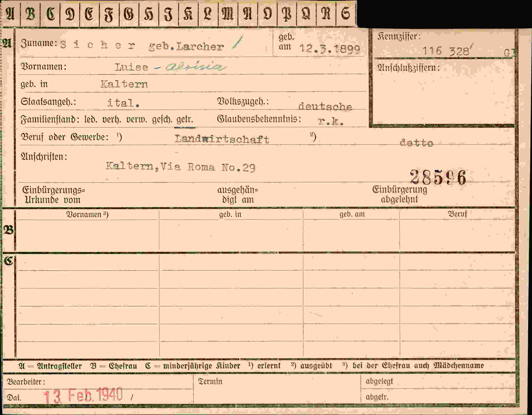
Task: Click the 'Familienstand:' label
Action: [x=50, y=120]
